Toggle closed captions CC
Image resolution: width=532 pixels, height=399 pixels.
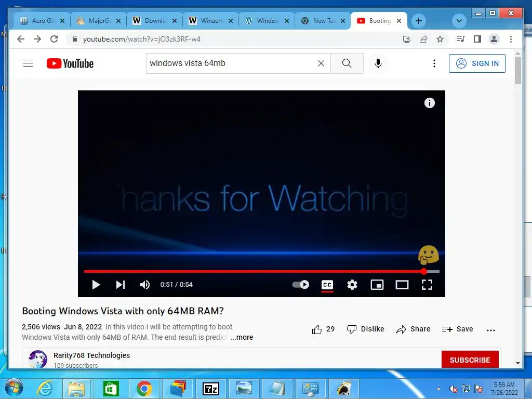click(x=327, y=285)
